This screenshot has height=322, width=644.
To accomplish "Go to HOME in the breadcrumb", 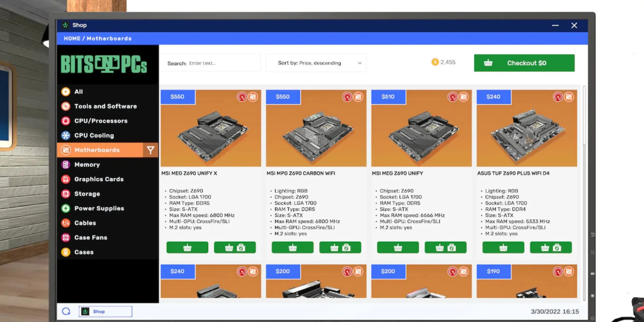I will coord(72,38).
